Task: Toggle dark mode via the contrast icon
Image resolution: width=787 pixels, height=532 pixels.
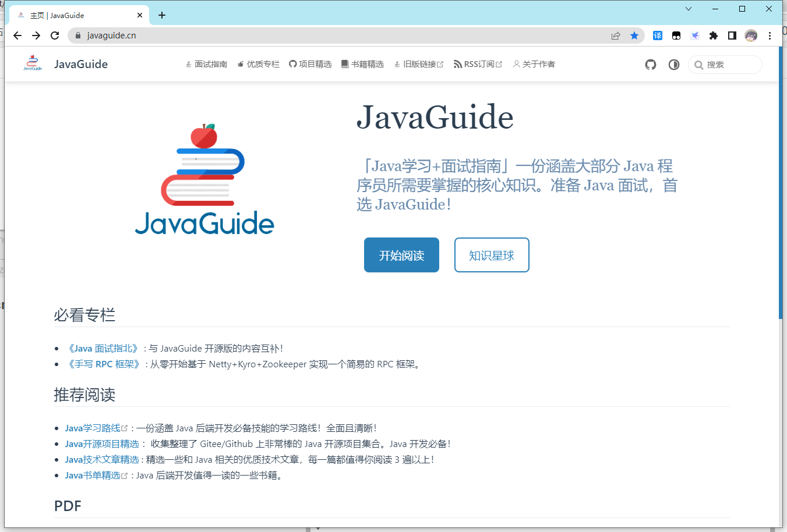Action: [674, 65]
